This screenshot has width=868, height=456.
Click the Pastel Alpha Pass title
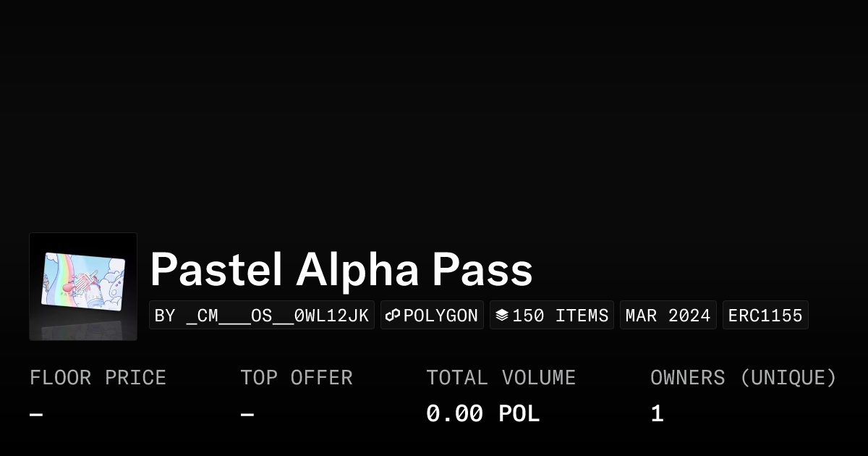pyautogui.click(x=341, y=270)
